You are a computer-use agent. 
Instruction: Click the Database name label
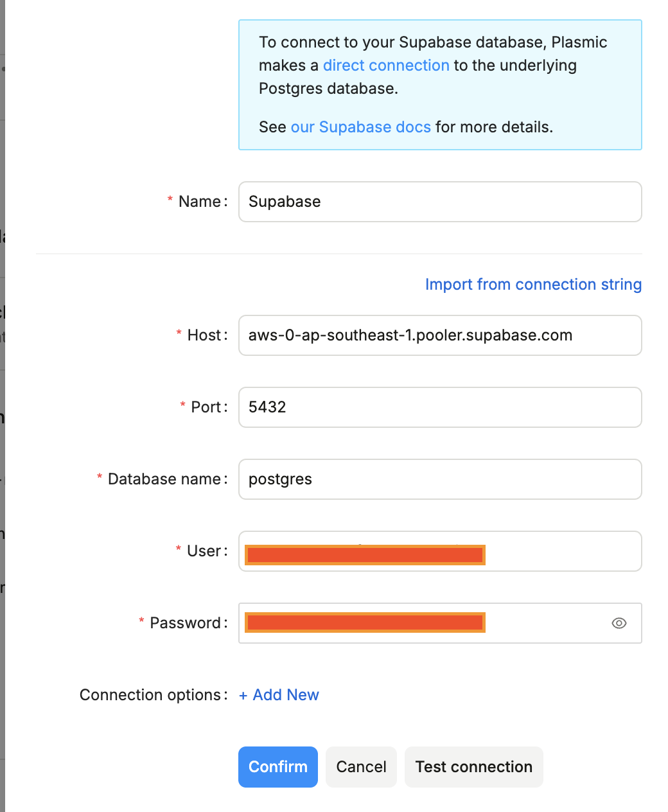(x=164, y=479)
